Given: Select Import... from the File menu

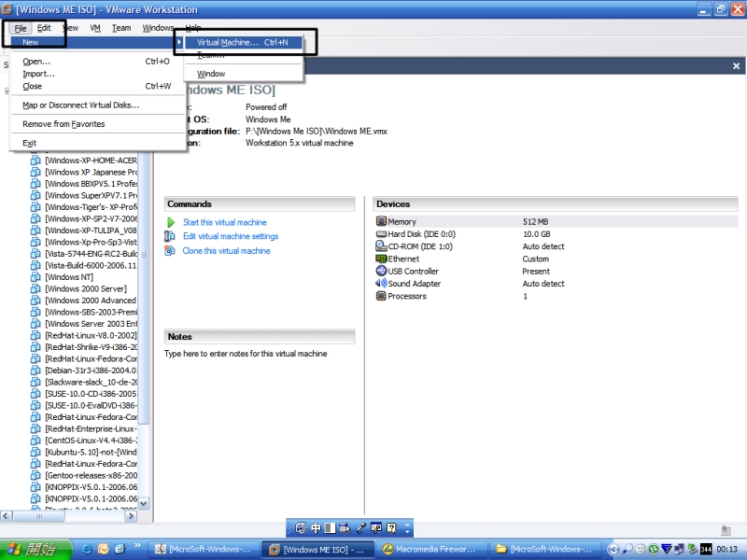Looking at the screenshot, I should point(97,74).
